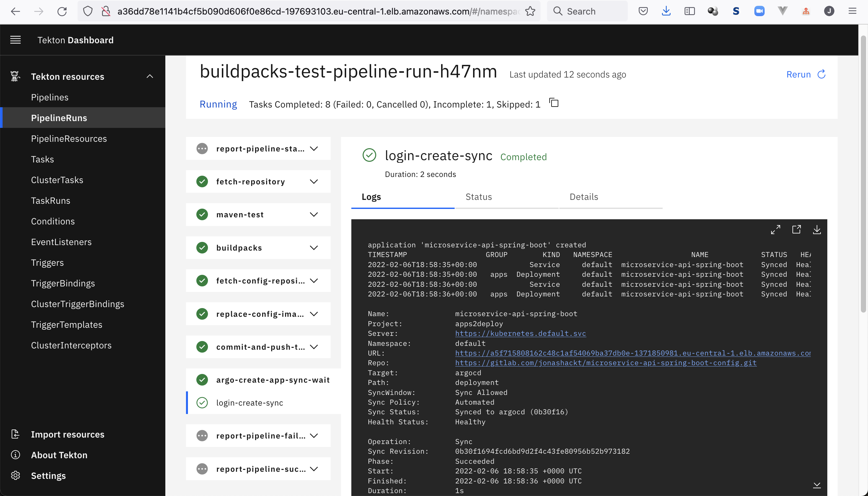The image size is (868, 496).
Task: Expand the report-pipeline-suc task
Action: pos(314,469)
